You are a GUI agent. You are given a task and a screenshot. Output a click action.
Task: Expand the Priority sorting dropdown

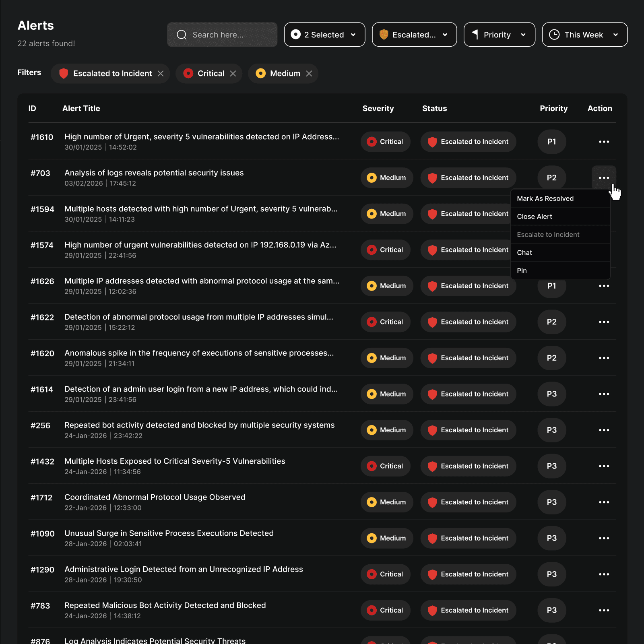coord(499,35)
